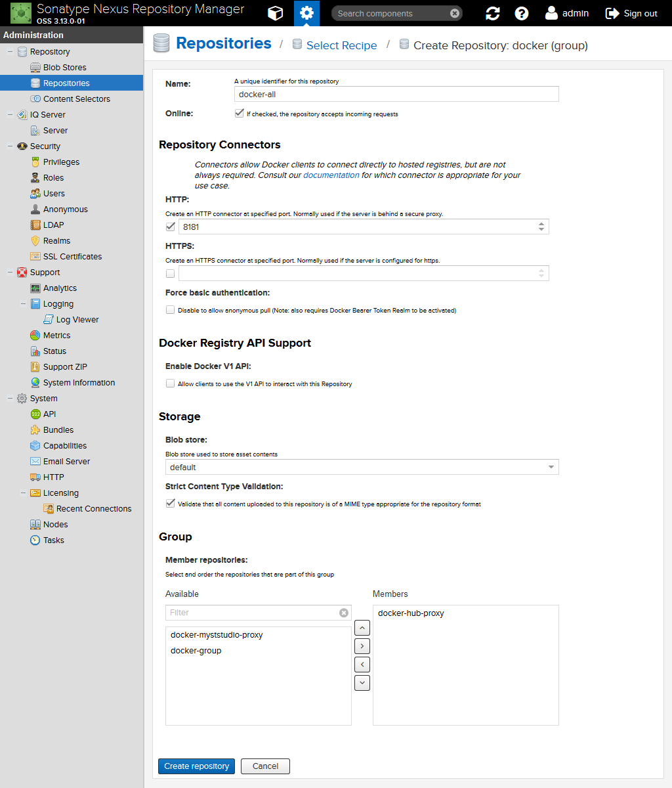Move selected member up button

tap(362, 628)
